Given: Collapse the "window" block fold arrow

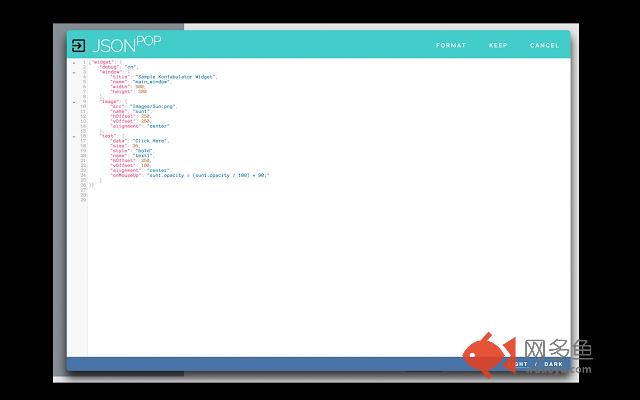Looking at the screenshot, I should (74, 73).
